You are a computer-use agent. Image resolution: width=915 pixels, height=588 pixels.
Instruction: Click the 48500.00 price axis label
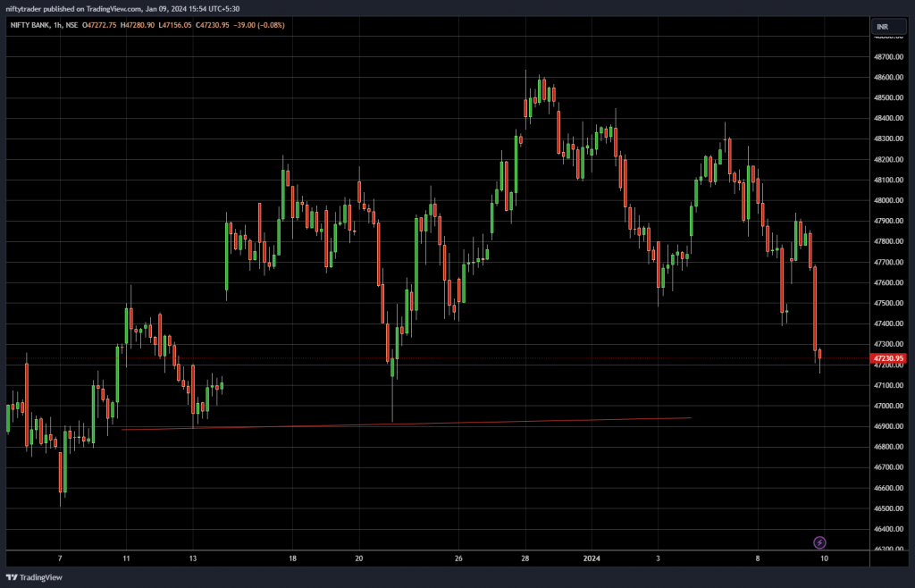[888, 98]
